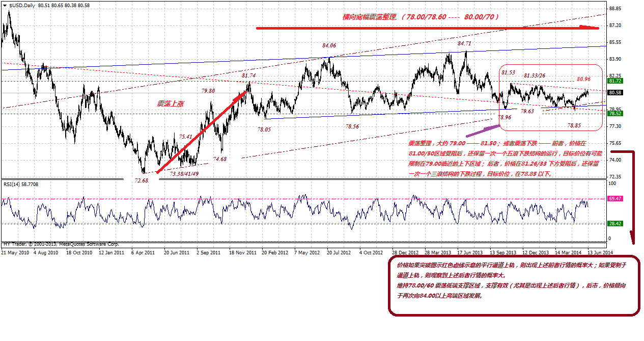Select the 6 Apr 2011 date on the time axis

coord(144,252)
